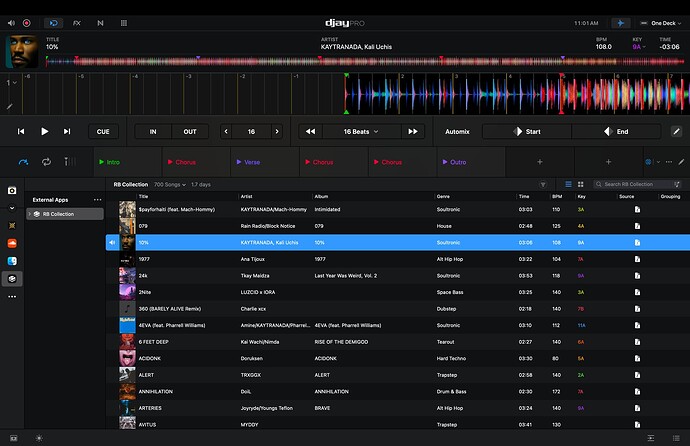Click the cue edit pencil icon

pyautogui.click(x=681, y=162)
